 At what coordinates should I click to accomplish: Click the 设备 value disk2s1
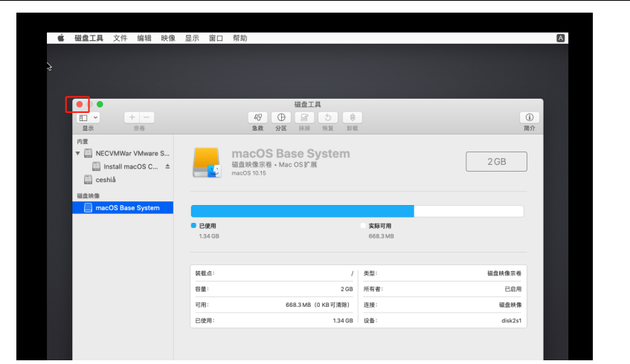tap(512, 320)
